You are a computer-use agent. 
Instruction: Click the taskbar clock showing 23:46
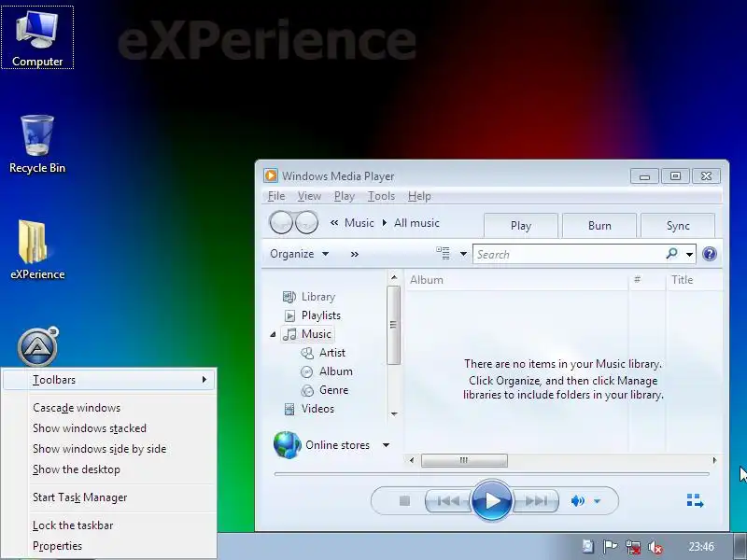[x=701, y=547]
